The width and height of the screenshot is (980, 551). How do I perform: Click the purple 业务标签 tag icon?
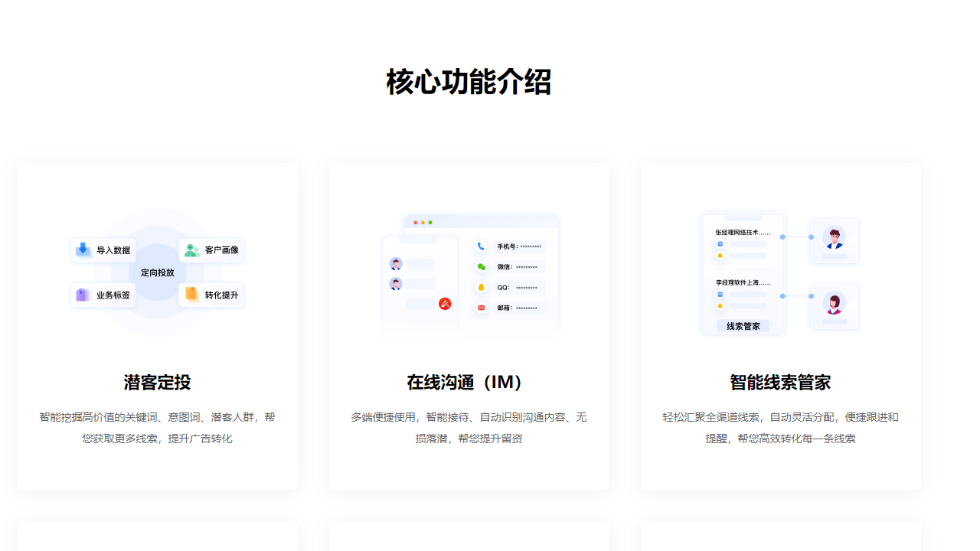tap(84, 295)
